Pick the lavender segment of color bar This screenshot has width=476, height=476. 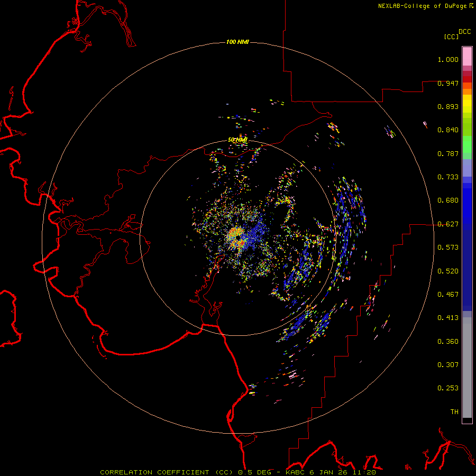pyautogui.click(x=467, y=168)
